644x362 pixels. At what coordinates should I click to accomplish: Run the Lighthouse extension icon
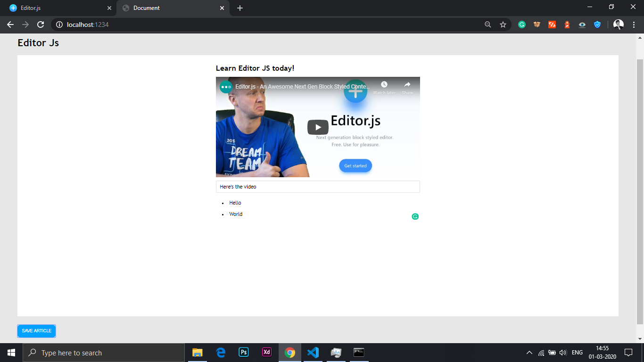(567, 24)
